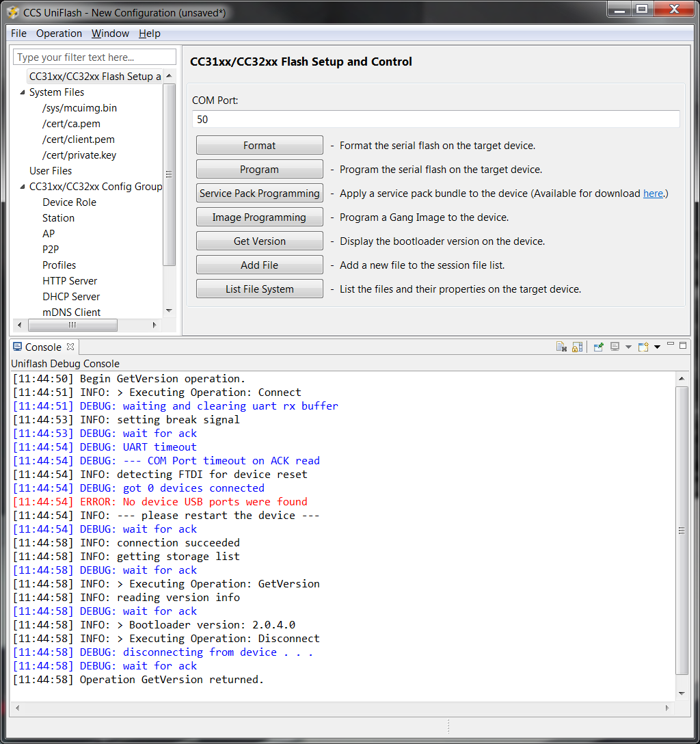Image resolution: width=700 pixels, height=744 pixels.
Task: Maximize the Console panel
Action: point(683,345)
